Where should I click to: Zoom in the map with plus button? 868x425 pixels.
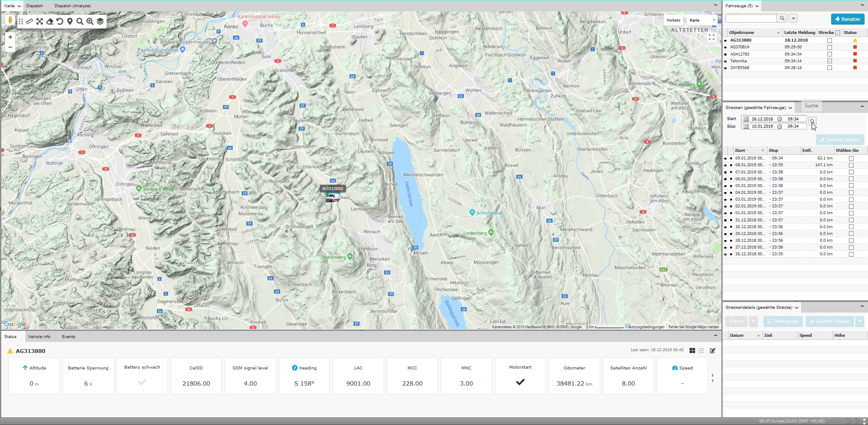[x=10, y=37]
